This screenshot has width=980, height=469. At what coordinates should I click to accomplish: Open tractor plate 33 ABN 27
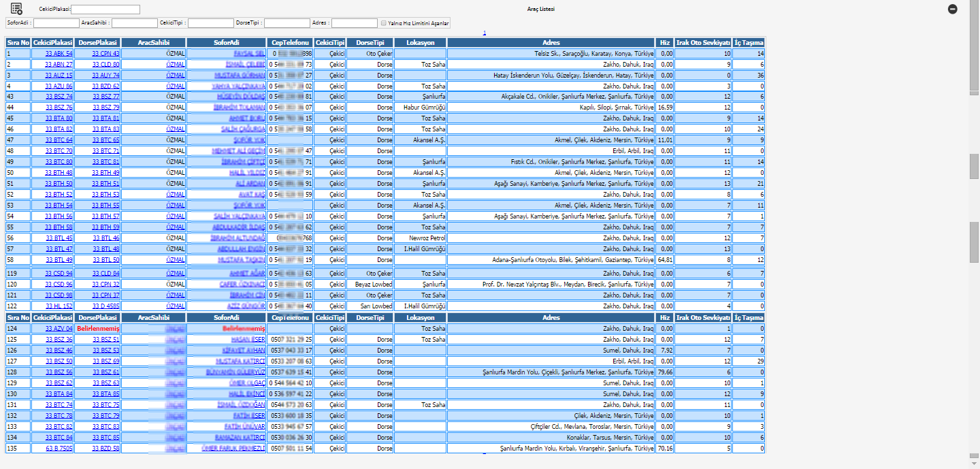pyautogui.click(x=59, y=64)
